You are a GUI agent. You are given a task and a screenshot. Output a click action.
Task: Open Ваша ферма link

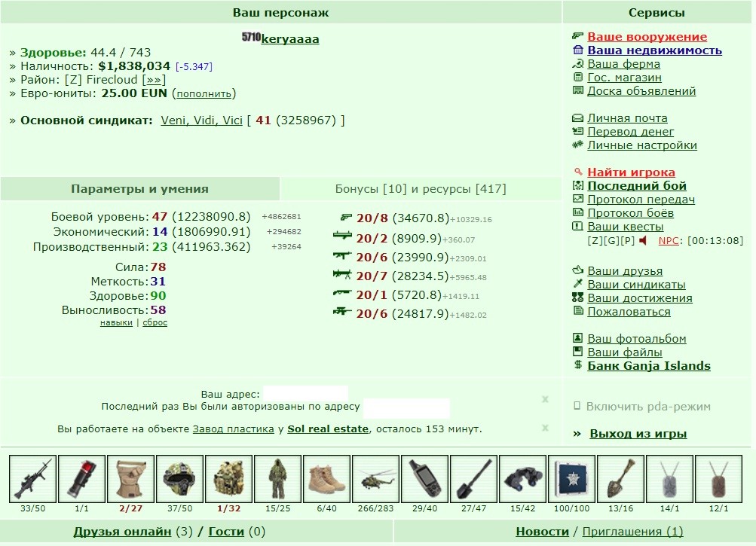pos(623,63)
